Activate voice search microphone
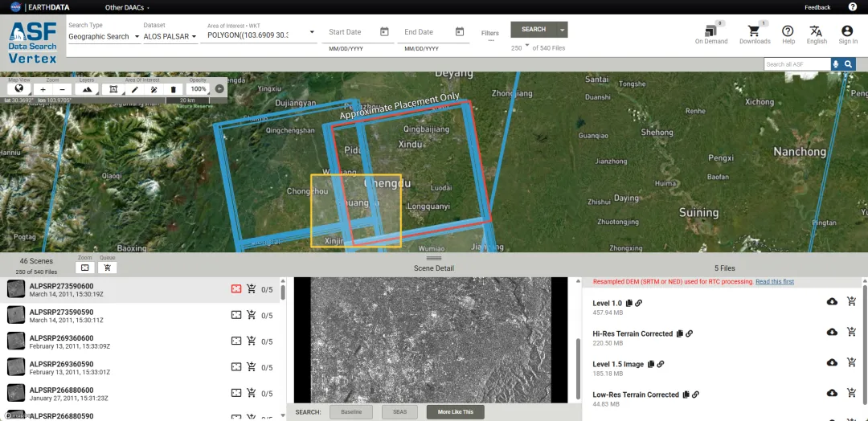The image size is (868, 421). (x=835, y=64)
